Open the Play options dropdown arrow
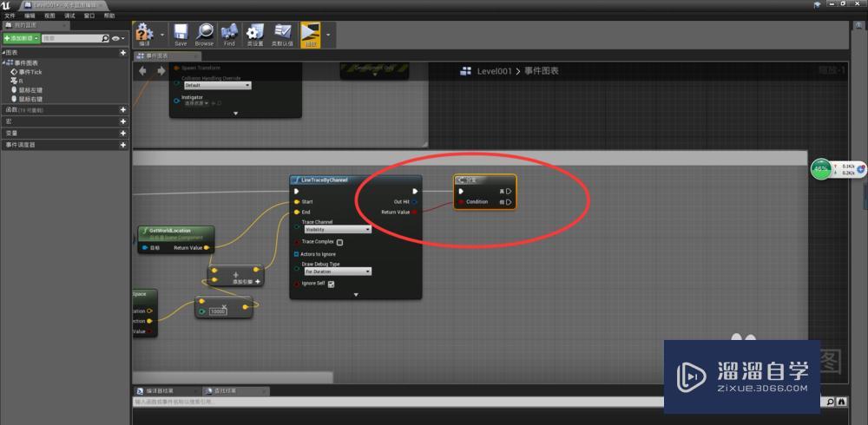The height and width of the screenshot is (425, 868). pyautogui.click(x=328, y=35)
